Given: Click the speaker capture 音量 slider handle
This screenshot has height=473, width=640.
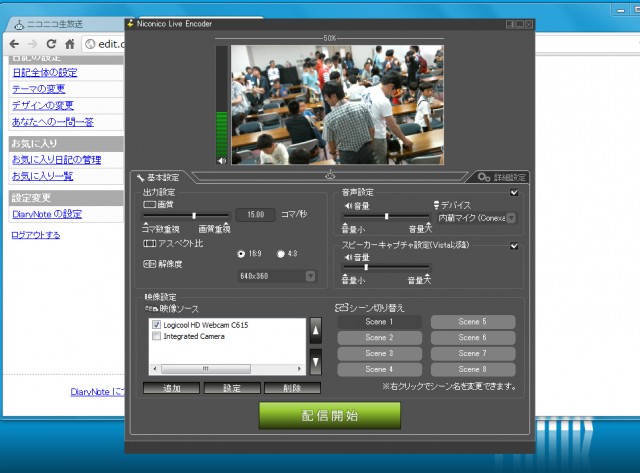Looking at the screenshot, I should click(x=366, y=267).
